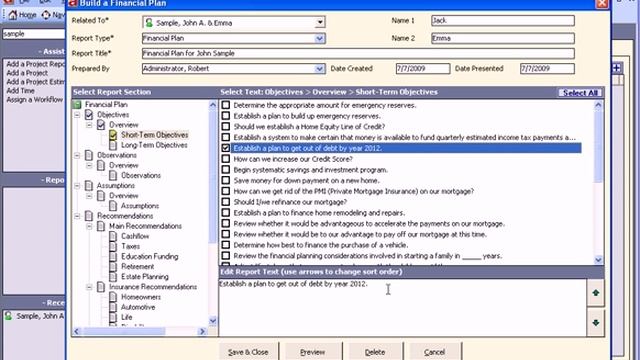Uncheck 'Establish a plan to get out of debt'
This screenshot has width=640, height=360.
[x=225, y=148]
